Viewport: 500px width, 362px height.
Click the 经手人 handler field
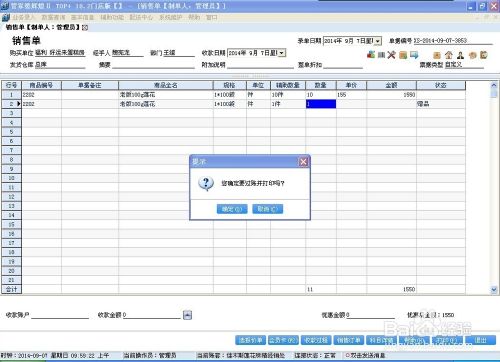pos(127,53)
